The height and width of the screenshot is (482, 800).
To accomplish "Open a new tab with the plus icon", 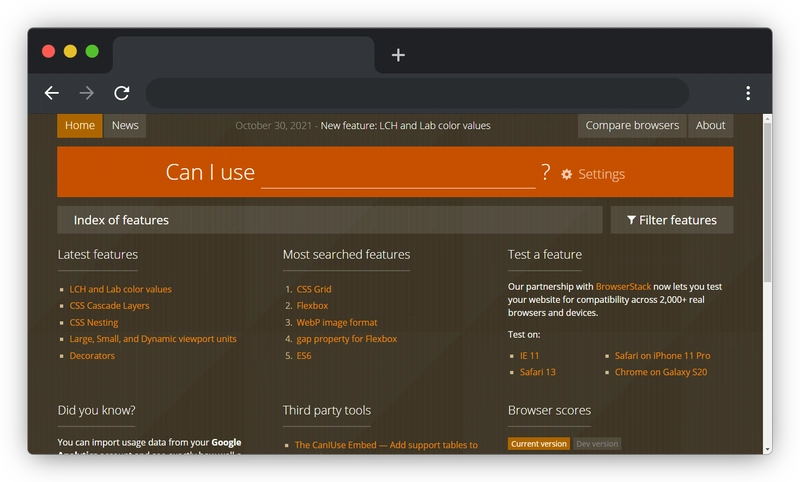I will click(398, 55).
